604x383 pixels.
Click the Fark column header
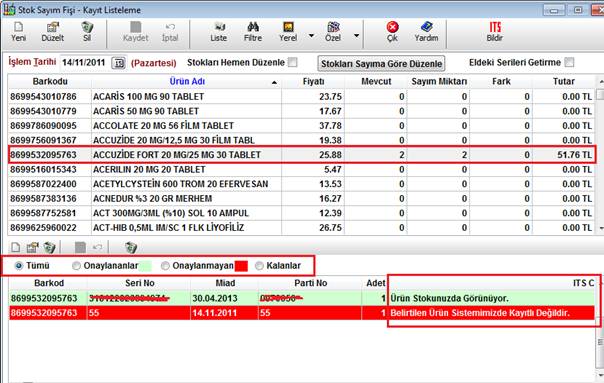point(501,82)
